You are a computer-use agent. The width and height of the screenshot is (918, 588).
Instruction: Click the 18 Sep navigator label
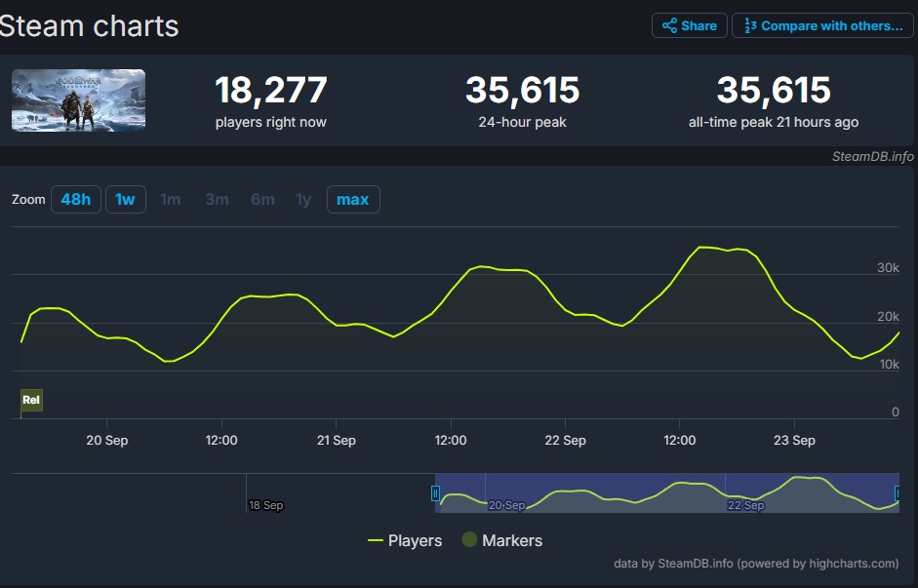(265, 505)
